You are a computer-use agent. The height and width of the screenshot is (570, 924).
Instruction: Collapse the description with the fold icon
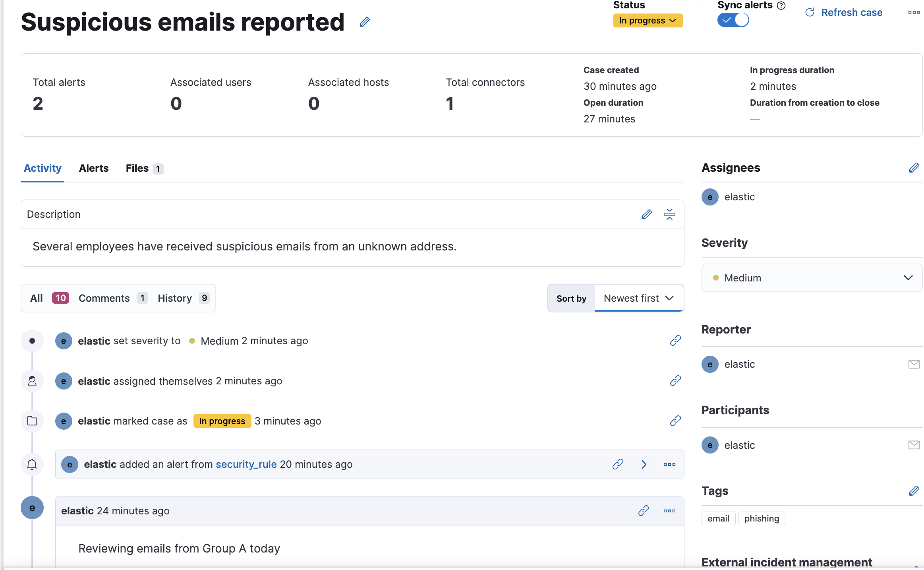pyautogui.click(x=669, y=215)
